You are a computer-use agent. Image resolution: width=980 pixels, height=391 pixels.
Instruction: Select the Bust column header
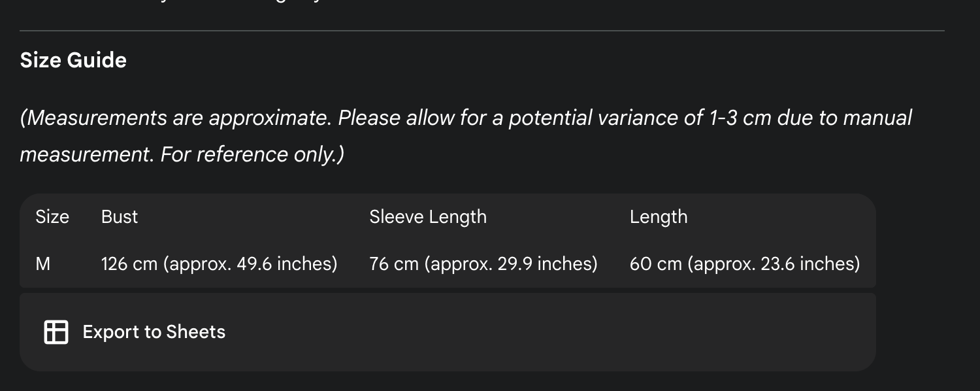[120, 217]
